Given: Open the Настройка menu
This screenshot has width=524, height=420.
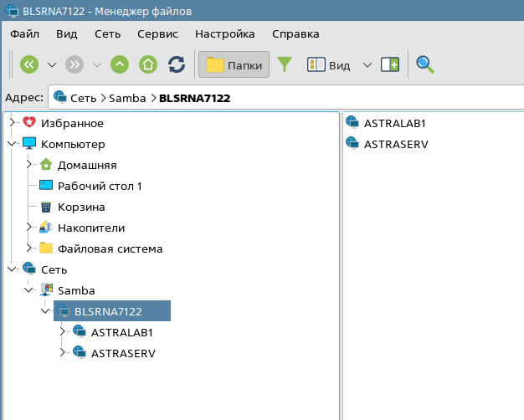Looking at the screenshot, I should tap(225, 33).
